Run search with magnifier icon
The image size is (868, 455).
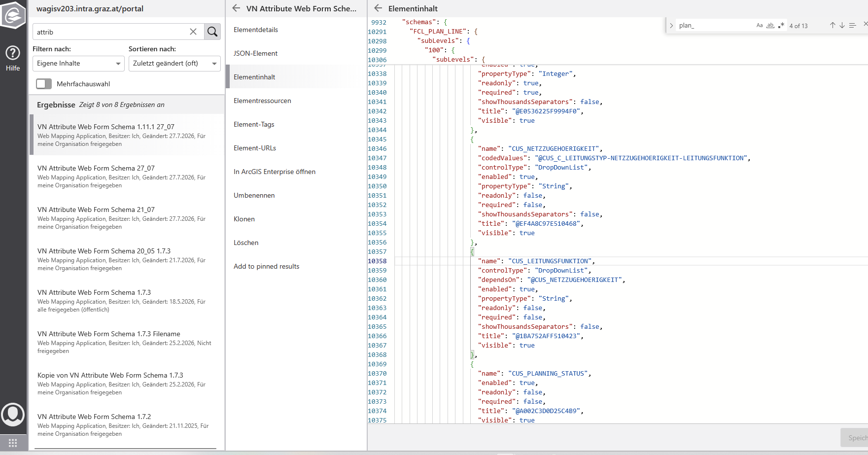212,32
